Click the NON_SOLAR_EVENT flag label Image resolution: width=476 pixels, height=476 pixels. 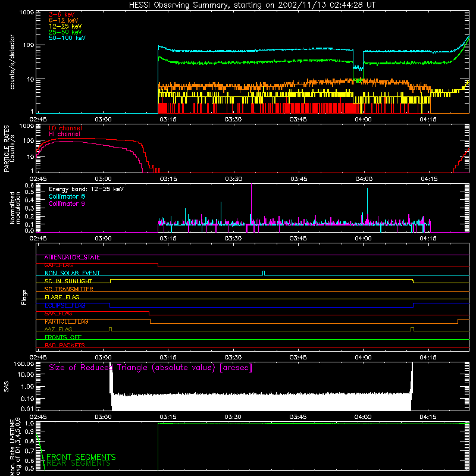(72, 273)
